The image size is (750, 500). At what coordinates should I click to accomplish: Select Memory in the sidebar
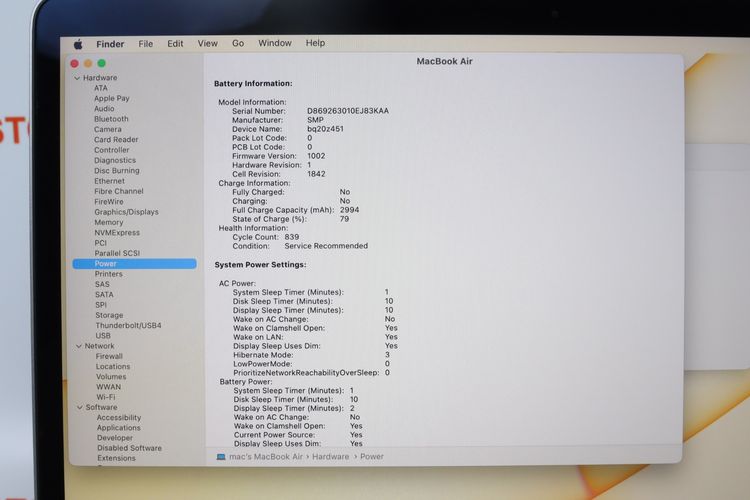[109, 222]
